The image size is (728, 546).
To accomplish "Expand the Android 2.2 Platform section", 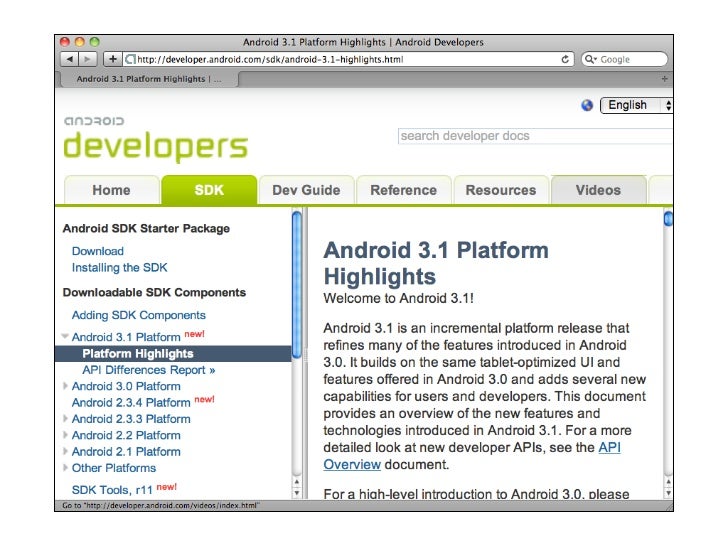I will 65,435.
